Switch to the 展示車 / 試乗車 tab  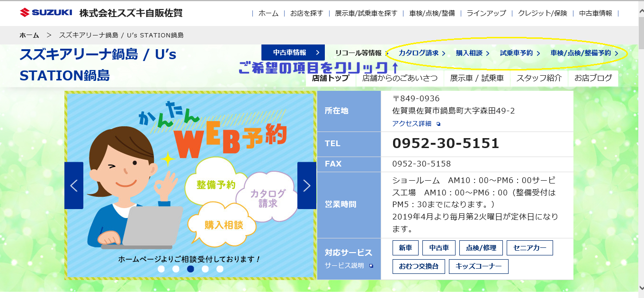click(477, 79)
